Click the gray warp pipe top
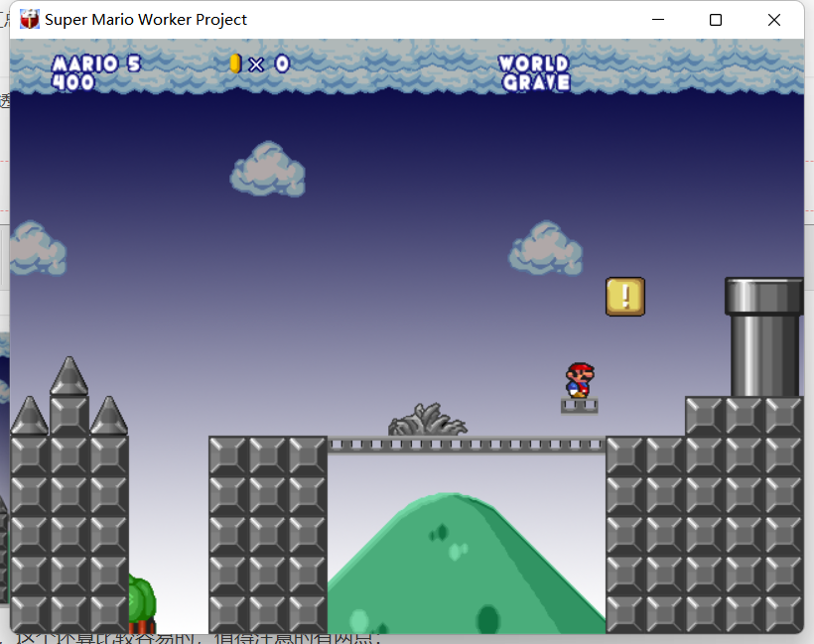Viewport: 814px width, 644px height. (763, 297)
